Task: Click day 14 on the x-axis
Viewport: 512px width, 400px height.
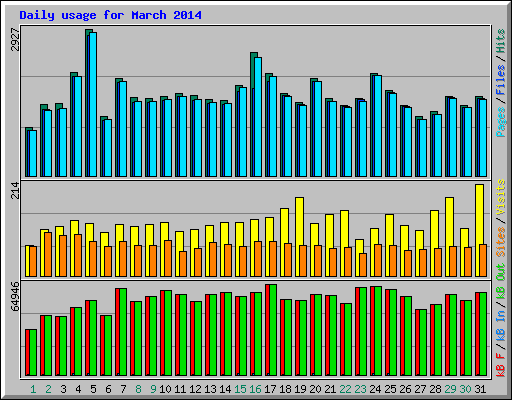Action: [225, 389]
